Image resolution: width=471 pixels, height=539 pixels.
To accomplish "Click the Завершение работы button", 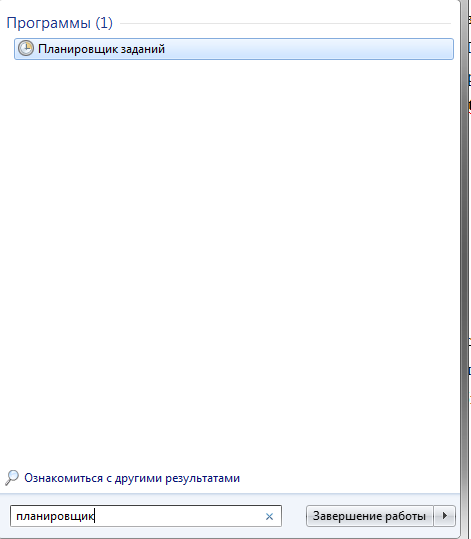I will [370, 516].
